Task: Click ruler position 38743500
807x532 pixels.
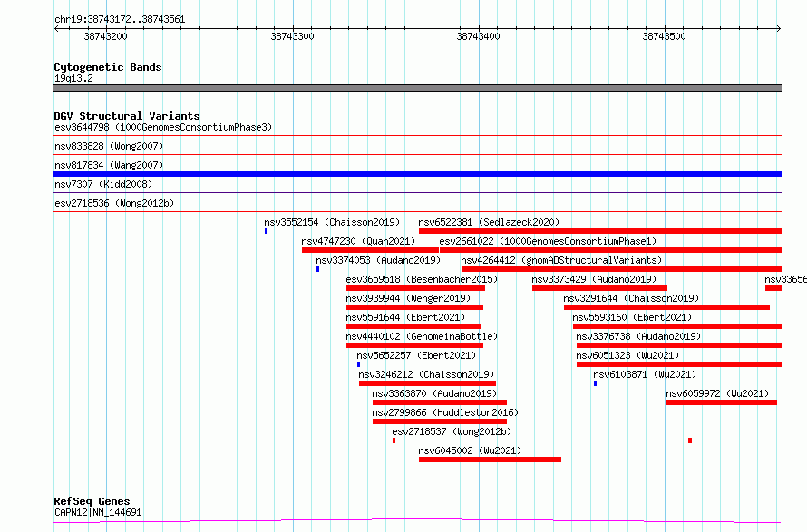Action: tap(664, 36)
